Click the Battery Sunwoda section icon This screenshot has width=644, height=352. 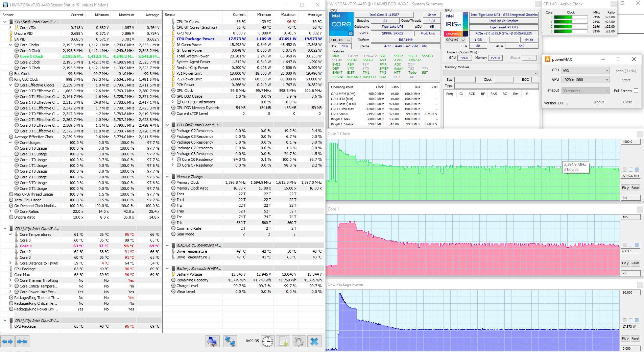click(173, 269)
